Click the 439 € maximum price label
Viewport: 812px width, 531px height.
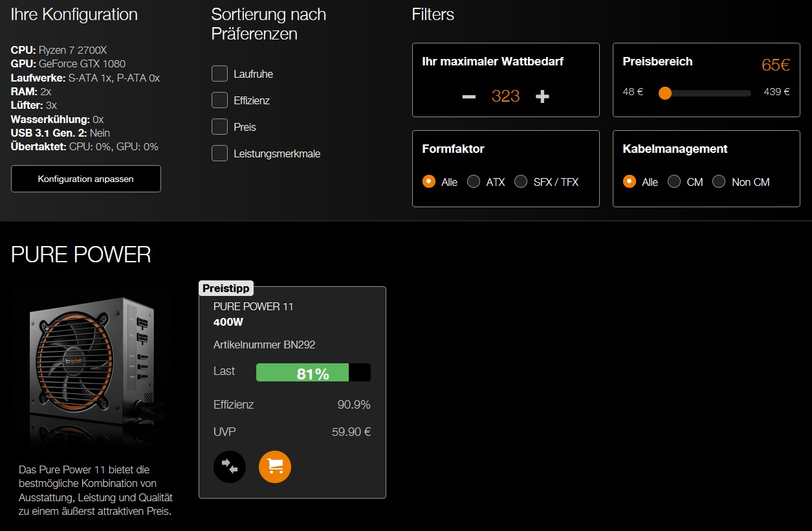pyautogui.click(x=777, y=92)
